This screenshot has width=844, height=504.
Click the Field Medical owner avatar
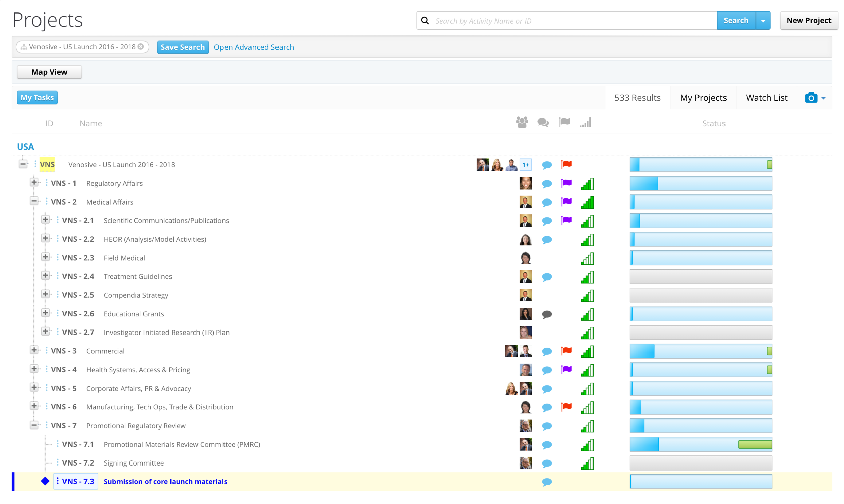525,258
